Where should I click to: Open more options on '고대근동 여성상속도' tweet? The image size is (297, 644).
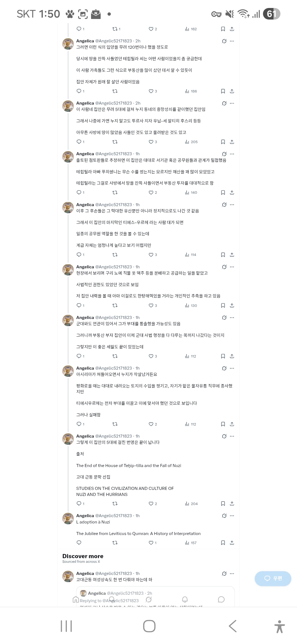pyautogui.click(x=232, y=574)
